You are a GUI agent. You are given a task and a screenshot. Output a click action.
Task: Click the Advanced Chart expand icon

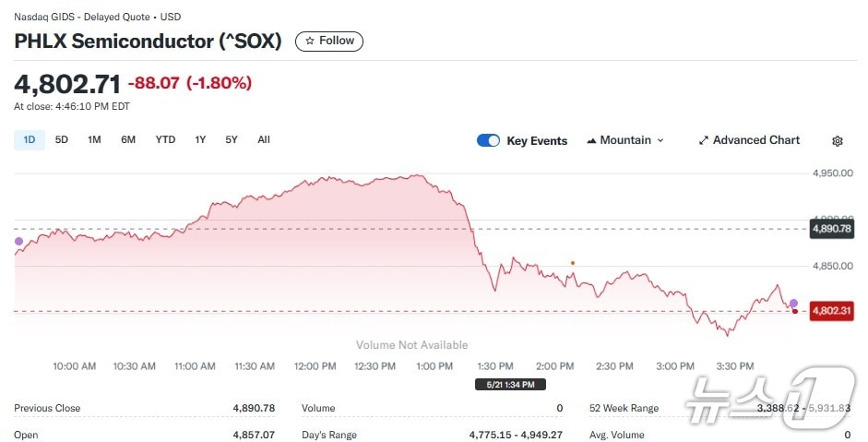coord(704,140)
